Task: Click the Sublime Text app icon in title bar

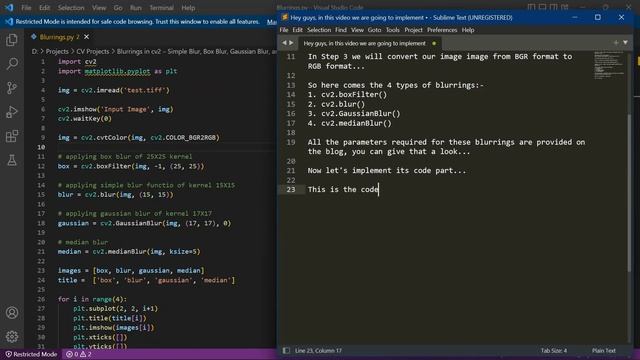Action: click(x=284, y=18)
